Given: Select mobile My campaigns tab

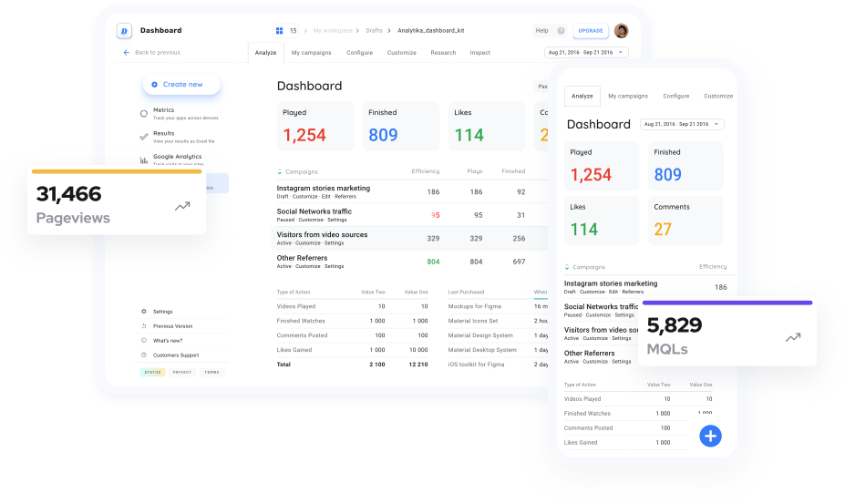Looking at the screenshot, I should pos(628,96).
